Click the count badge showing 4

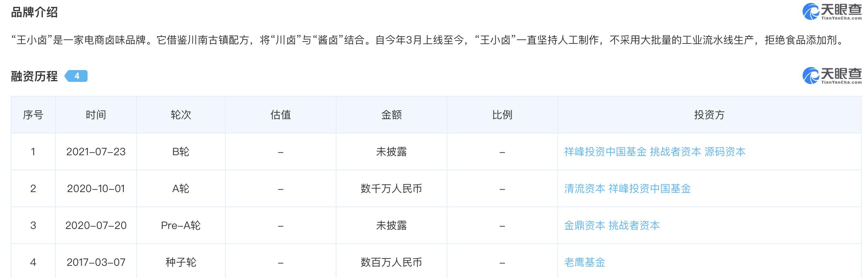(76, 76)
